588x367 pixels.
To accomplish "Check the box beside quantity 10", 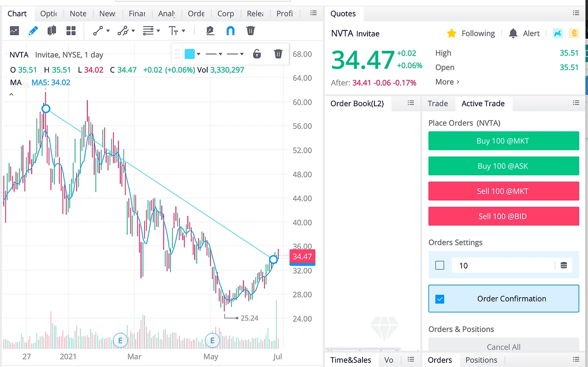I will tap(440, 265).
